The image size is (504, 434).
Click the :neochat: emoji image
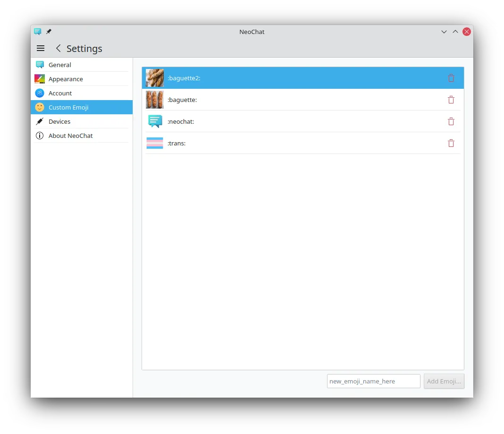[x=155, y=122]
